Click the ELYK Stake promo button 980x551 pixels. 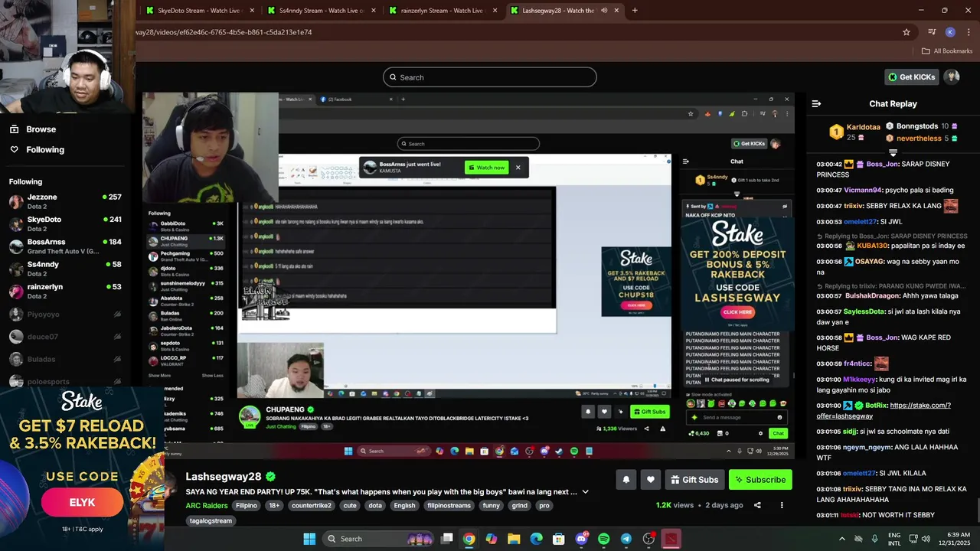[82, 503]
